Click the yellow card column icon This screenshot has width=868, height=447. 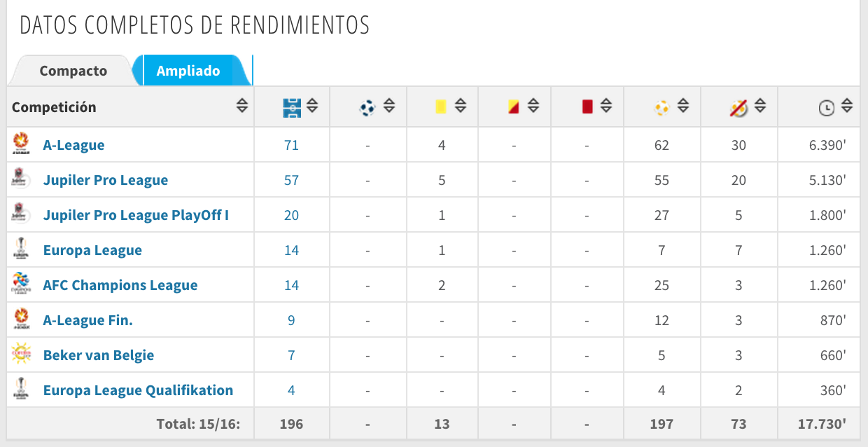click(441, 106)
